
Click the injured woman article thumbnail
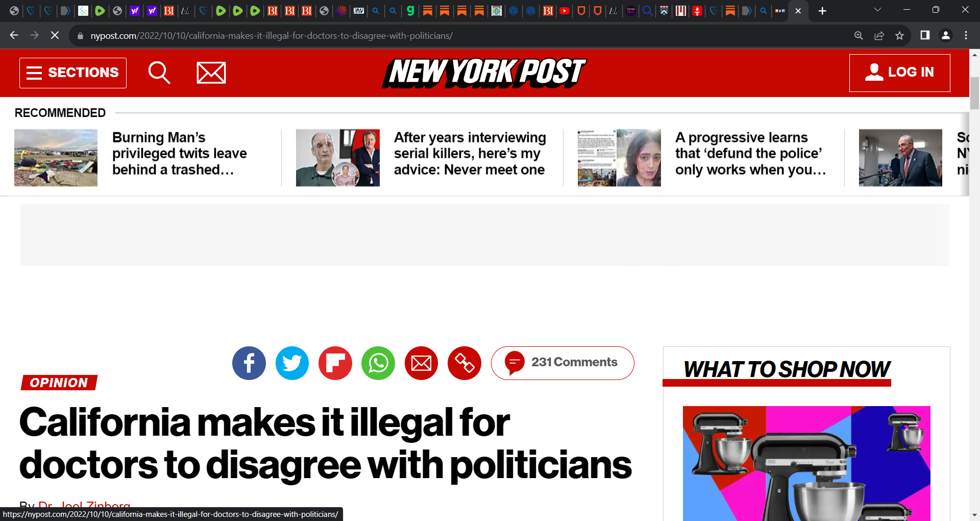pyautogui.click(x=619, y=158)
